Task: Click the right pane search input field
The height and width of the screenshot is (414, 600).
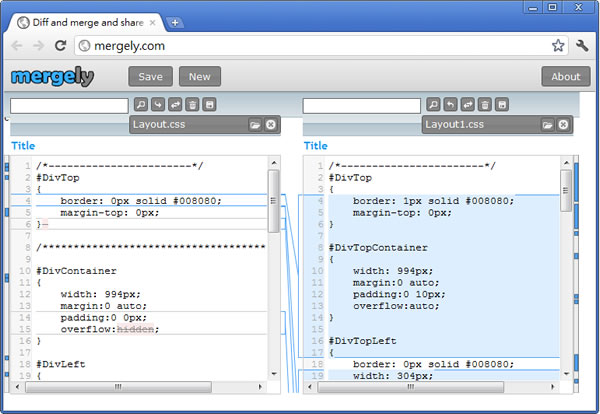Action: (x=361, y=105)
